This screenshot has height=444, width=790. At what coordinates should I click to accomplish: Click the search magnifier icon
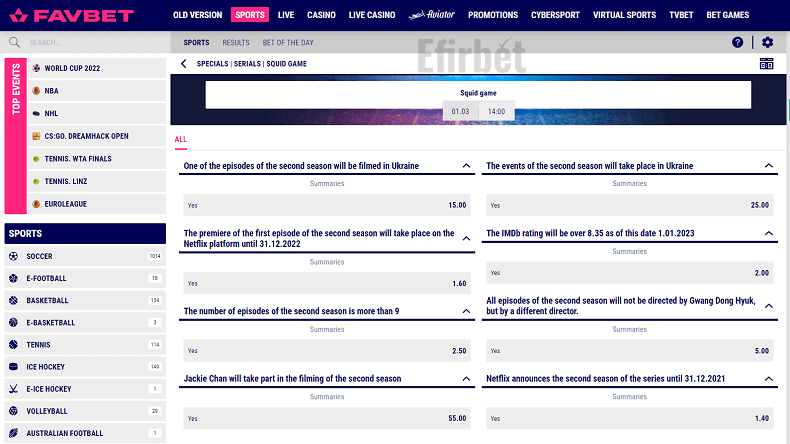tap(15, 42)
